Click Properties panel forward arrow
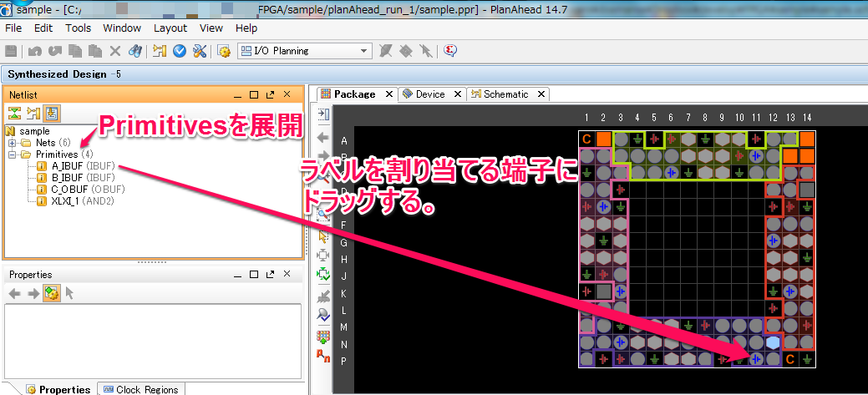The height and width of the screenshot is (395, 868). click(x=33, y=293)
